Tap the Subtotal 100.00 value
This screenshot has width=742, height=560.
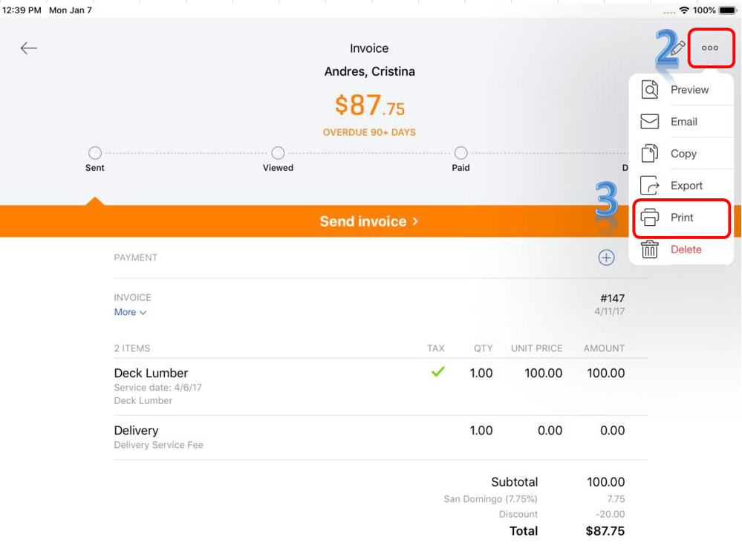606,482
